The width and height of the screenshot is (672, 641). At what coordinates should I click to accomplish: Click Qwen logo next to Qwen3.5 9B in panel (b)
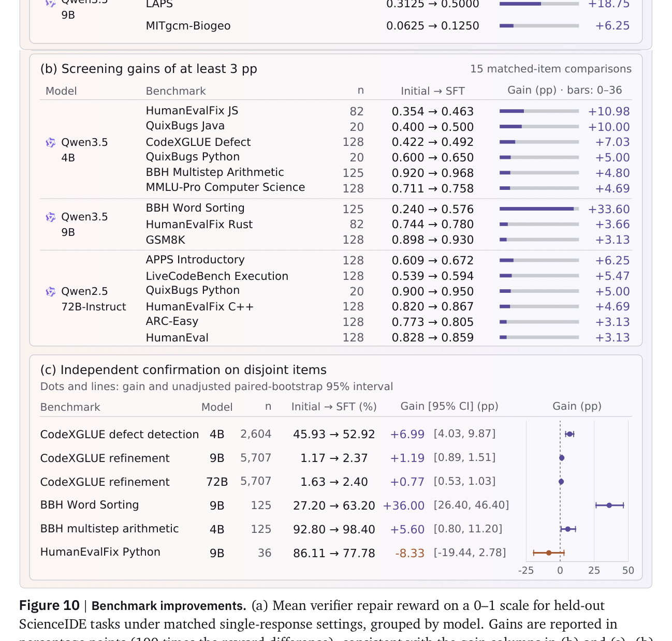[51, 217]
